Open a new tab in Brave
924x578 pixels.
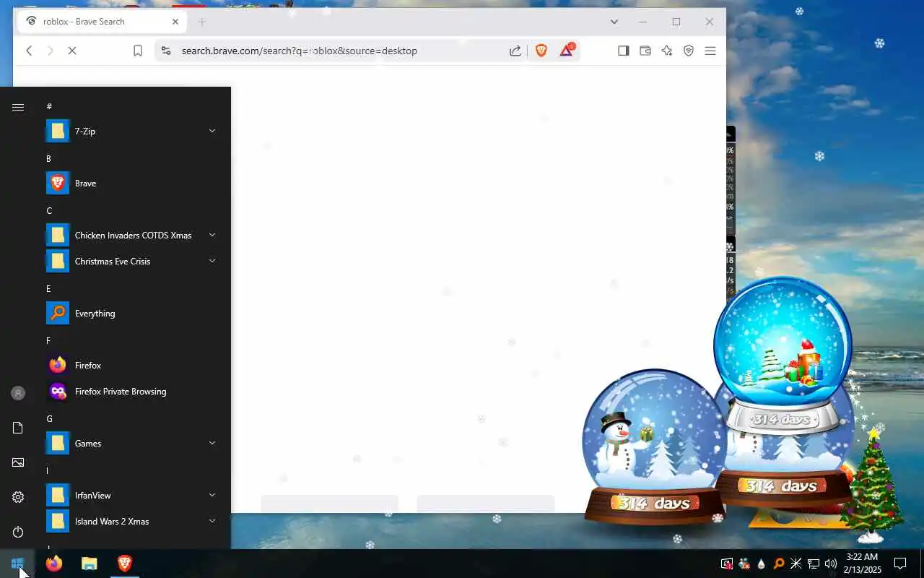(x=202, y=22)
